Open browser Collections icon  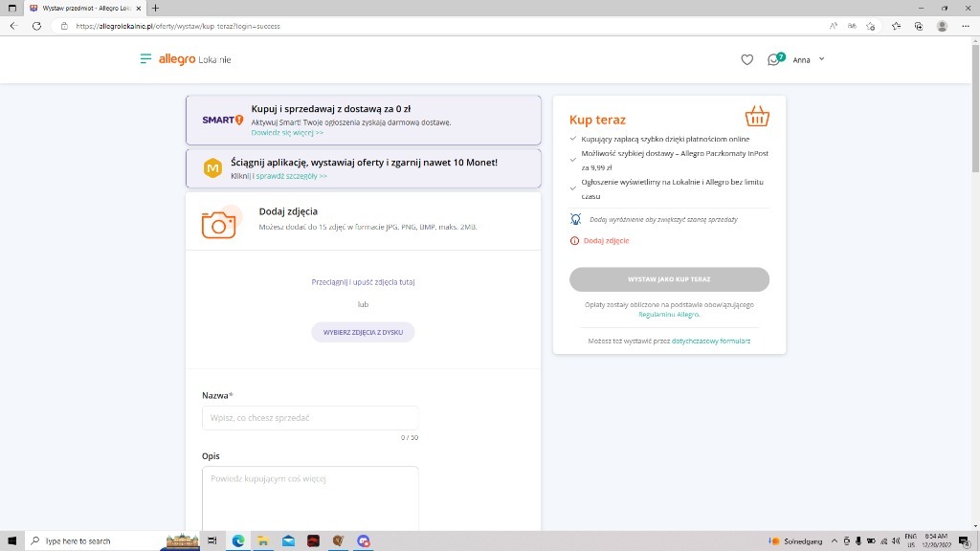(919, 26)
